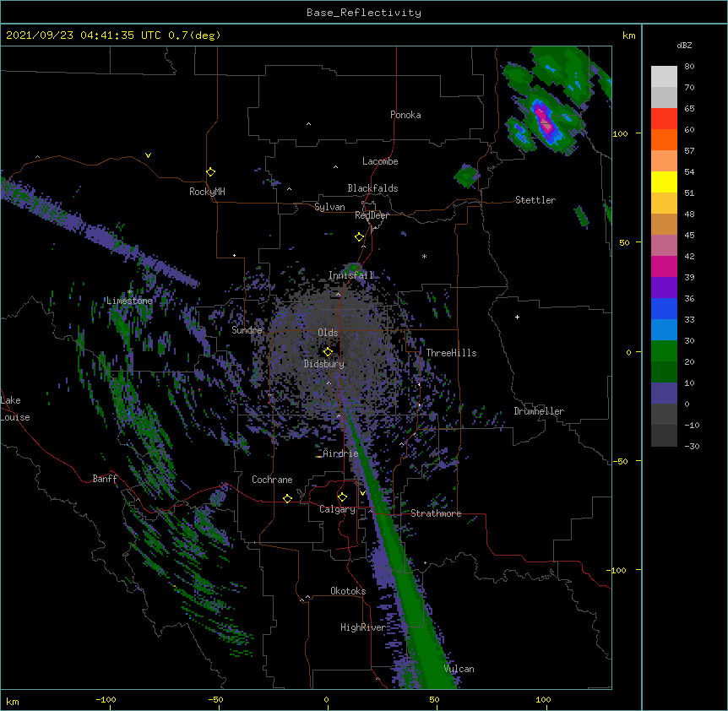Click the RedDeer city label

[372, 215]
